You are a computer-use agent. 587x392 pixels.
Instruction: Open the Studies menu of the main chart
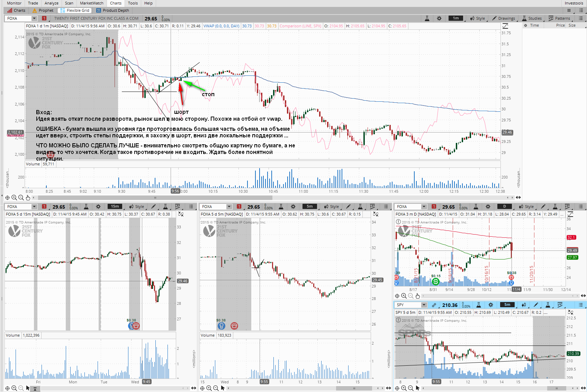tap(532, 18)
